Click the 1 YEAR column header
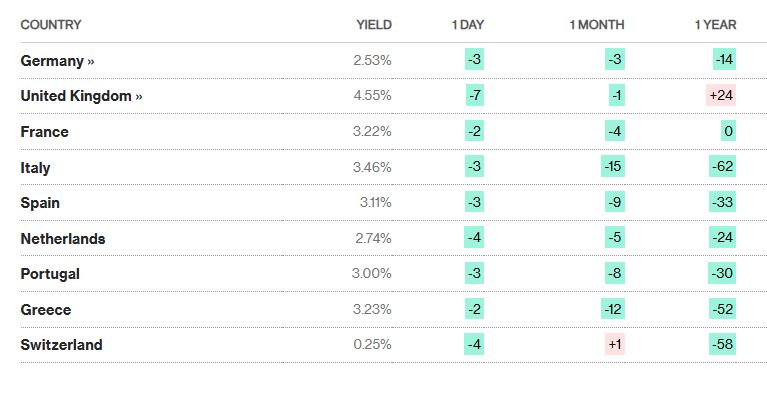The width and height of the screenshot is (767, 399). tap(716, 25)
